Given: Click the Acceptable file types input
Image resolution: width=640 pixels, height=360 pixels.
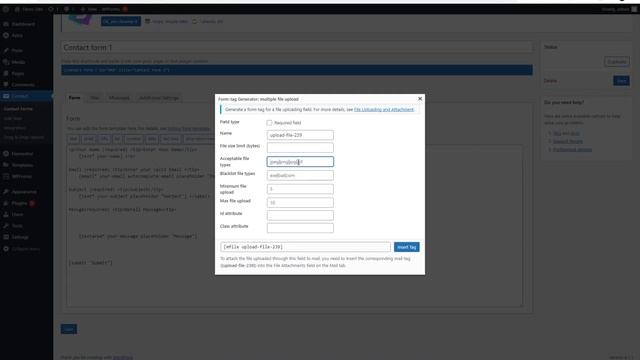Looking at the screenshot, I should click(300, 162).
